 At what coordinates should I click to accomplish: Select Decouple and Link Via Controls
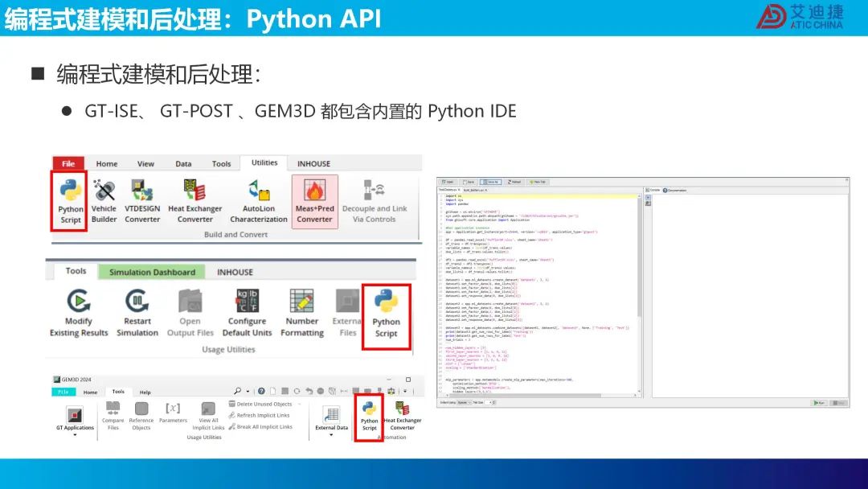[x=375, y=200]
